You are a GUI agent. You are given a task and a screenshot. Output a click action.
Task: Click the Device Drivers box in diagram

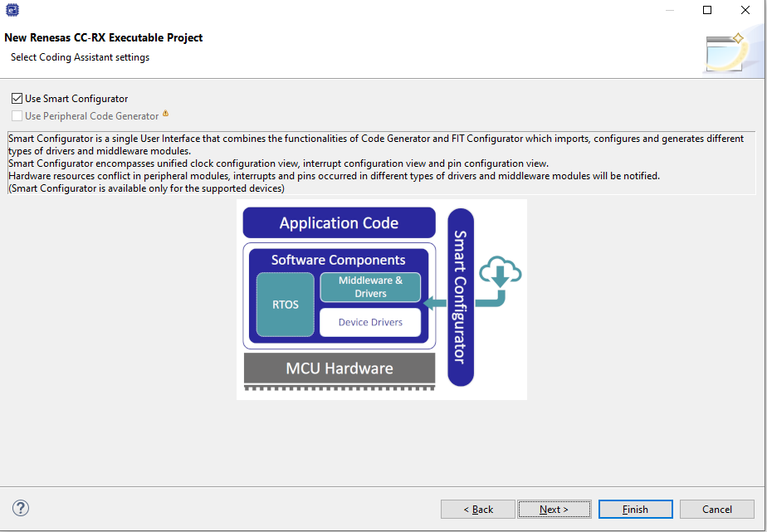pyautogui.click(x=370, y=322)
